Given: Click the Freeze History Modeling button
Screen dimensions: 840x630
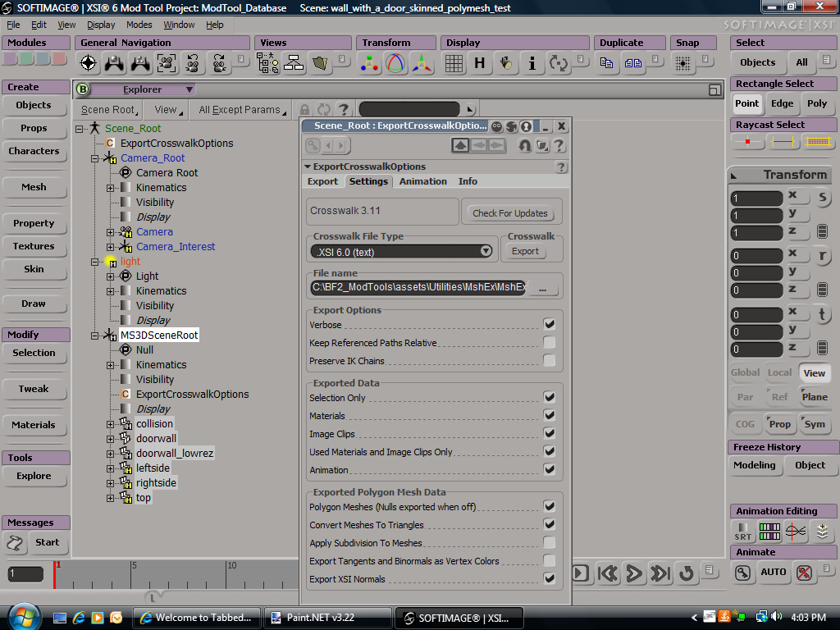Looking at the screenshot, I should pos(755,465).
